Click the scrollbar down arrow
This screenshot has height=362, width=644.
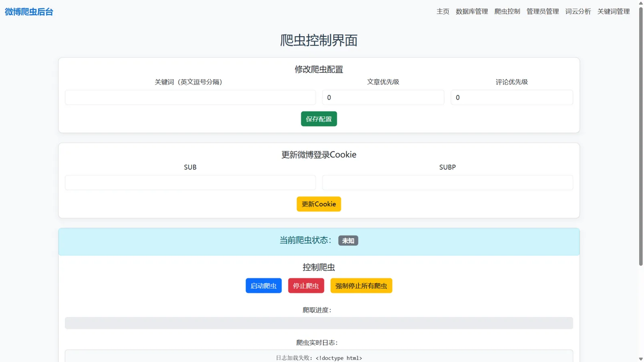coord(641,359)
